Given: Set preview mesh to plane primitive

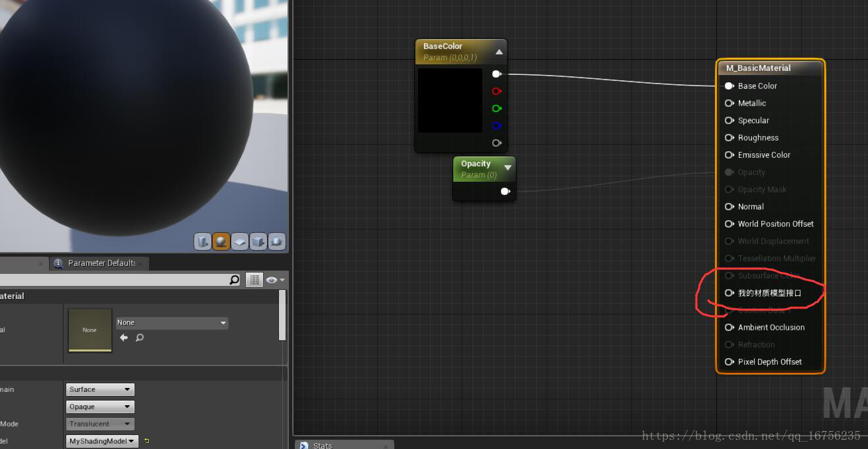Looking at the screenshot, I should pos(240,241).
